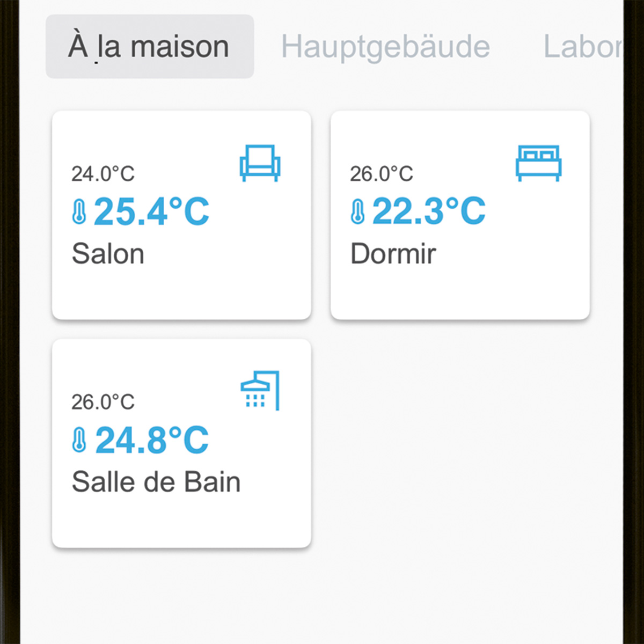Click the Salon room name label
The image size is (644, 644).
point(108,254)
